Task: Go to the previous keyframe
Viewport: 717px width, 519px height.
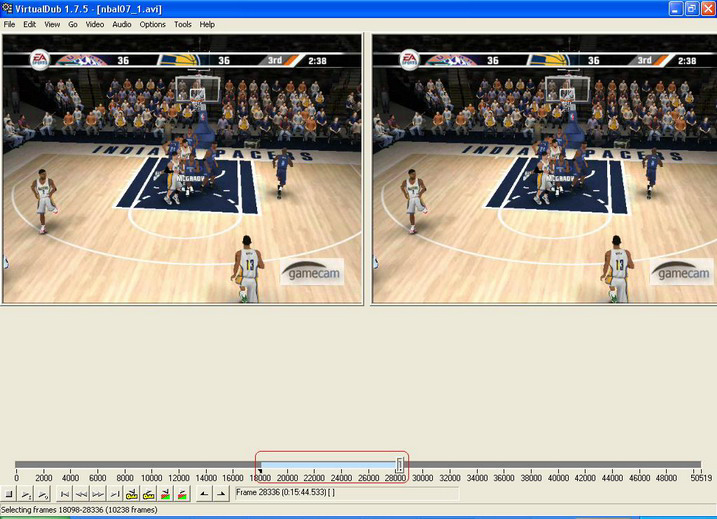Action: 132,494
